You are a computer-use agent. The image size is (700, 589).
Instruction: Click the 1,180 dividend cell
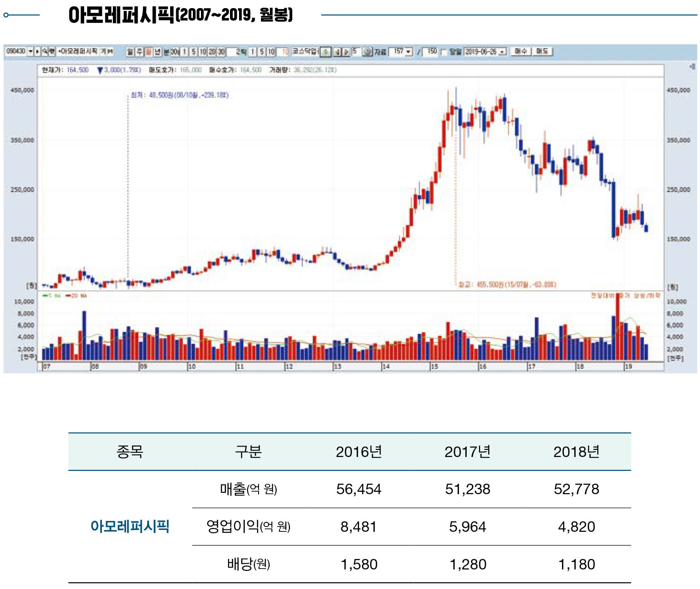pos(577,565)
